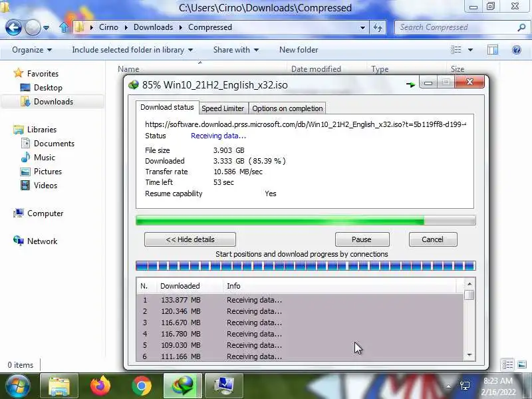The width and height of the screenshot is (532, 399).
Task: Open the Explorer Help icon
Action: pyautogui.click(x=517, y=51)
